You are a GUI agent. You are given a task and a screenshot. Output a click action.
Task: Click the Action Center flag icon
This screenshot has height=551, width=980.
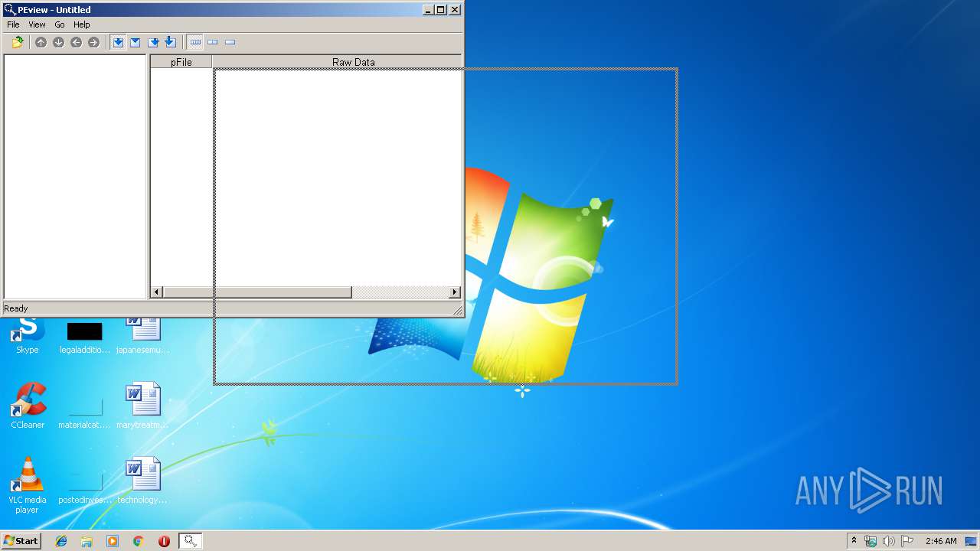click(907, 541)
